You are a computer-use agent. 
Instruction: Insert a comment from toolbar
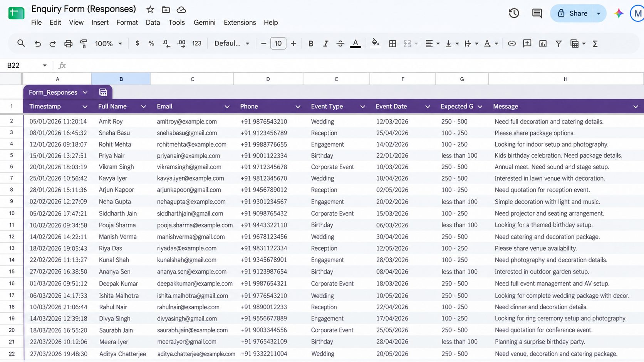(x=527, y=43)
